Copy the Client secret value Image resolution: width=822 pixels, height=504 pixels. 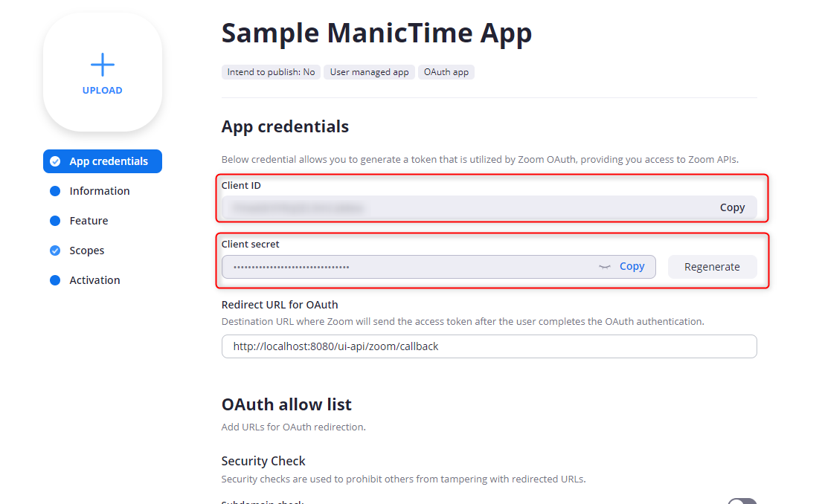(x=632, y=266)
